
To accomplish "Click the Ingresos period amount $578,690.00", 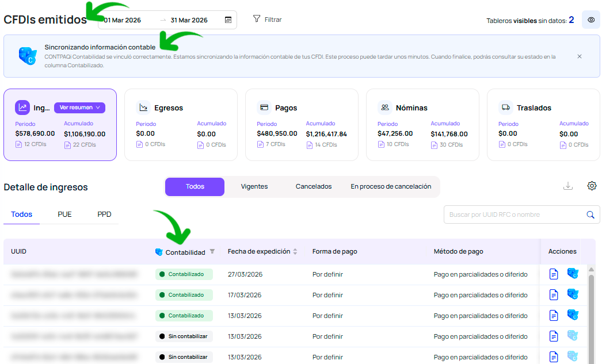I will [x=35, y=133].
